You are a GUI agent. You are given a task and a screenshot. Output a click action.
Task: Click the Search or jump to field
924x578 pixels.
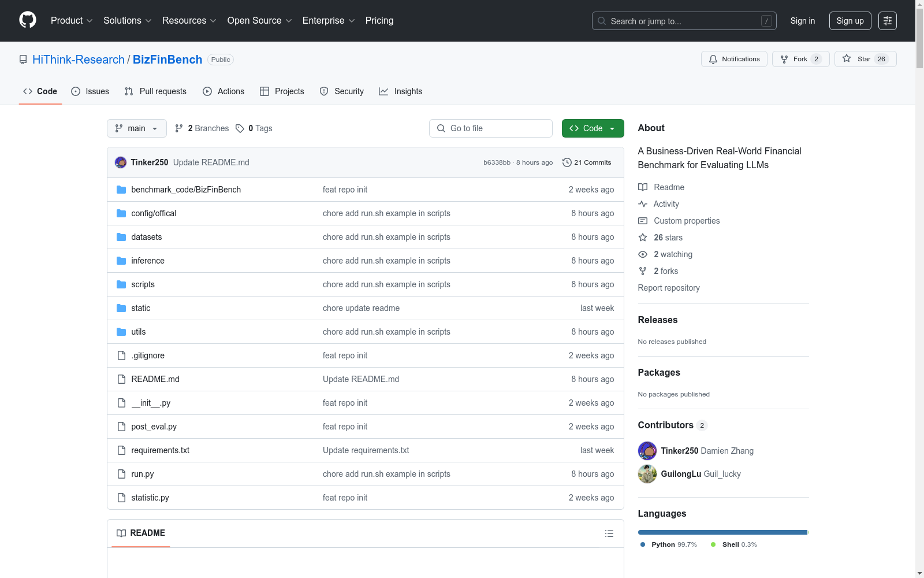(x=684, y=21)
